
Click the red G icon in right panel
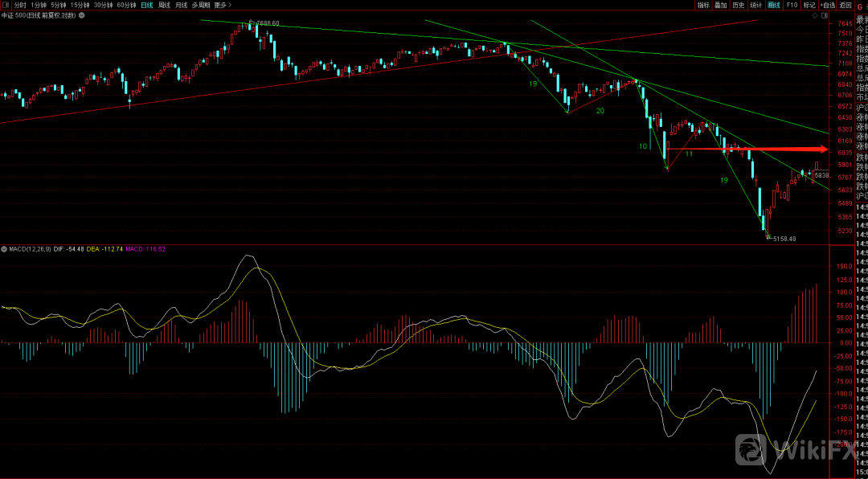coord(860,5)
